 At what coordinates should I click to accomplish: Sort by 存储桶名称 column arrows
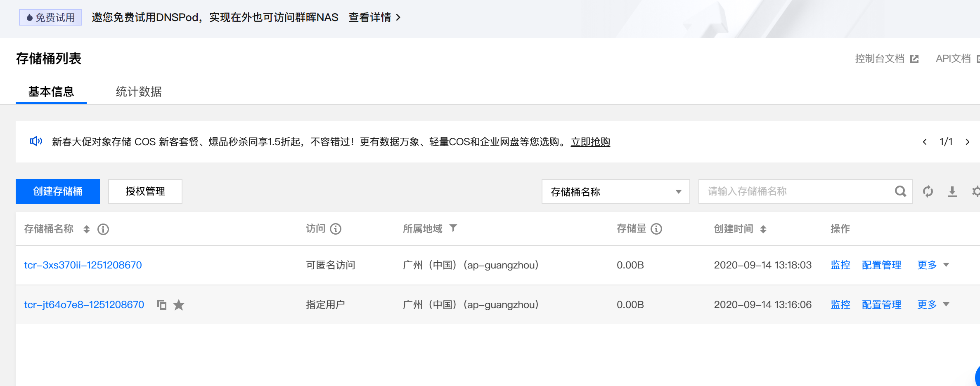pos(86,229)
